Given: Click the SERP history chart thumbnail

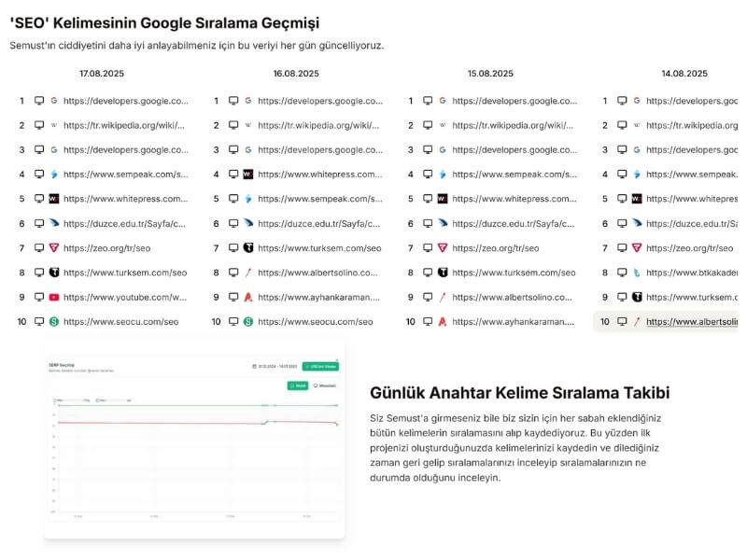Looking at the screenshot, I should click(x=194, y=439).
